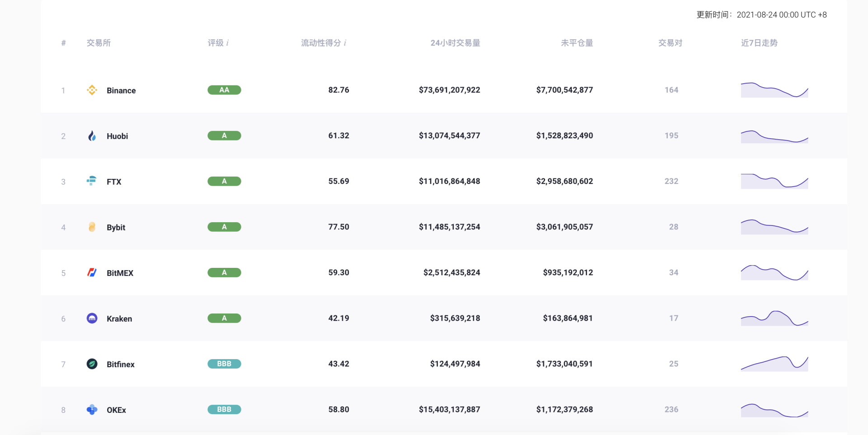
Task: Click the 近7日走势 column header
Action: point(759,43)
